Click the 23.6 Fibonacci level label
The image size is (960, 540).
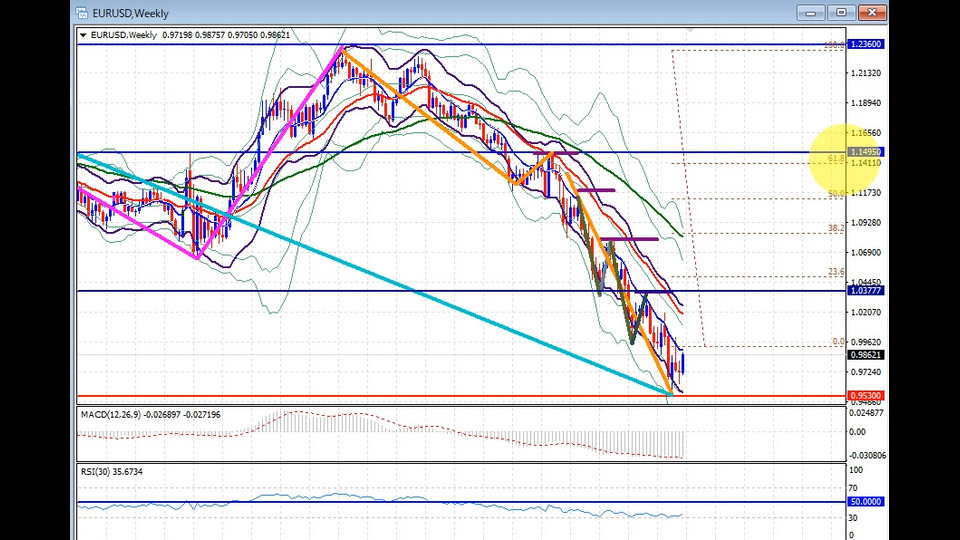(836, 272)
